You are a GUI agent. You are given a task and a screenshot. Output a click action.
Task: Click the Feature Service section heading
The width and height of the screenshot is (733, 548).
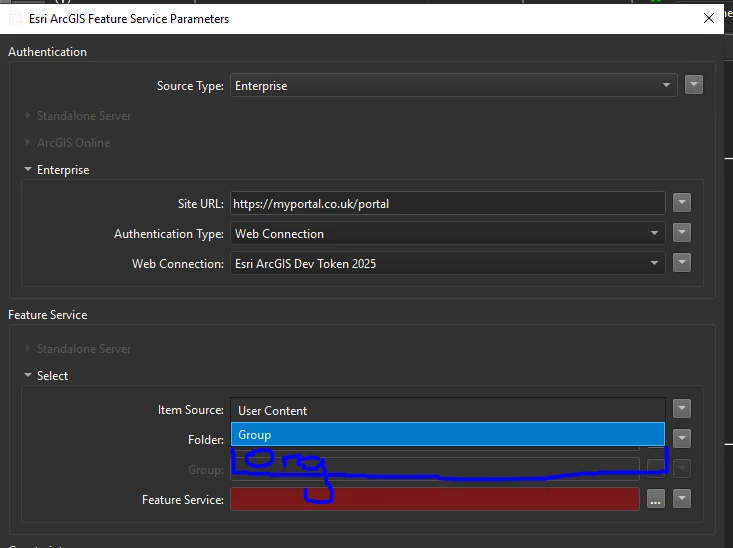tap(48, 315)
